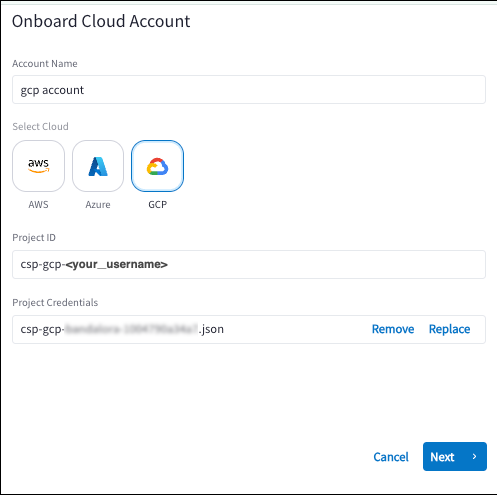
Task: Pick the GCP cloud provider icon
Action: coord(157,166)
